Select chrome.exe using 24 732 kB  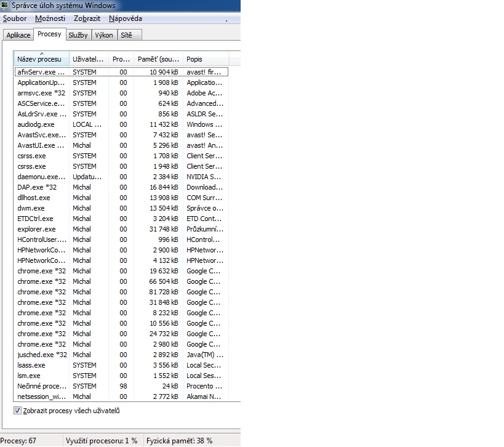[121, 334]
